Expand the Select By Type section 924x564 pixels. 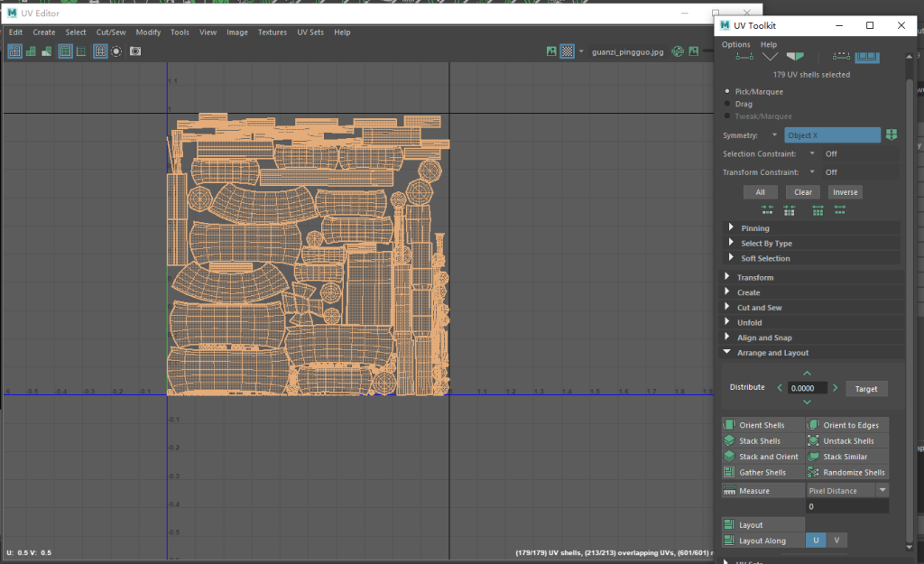811,244
